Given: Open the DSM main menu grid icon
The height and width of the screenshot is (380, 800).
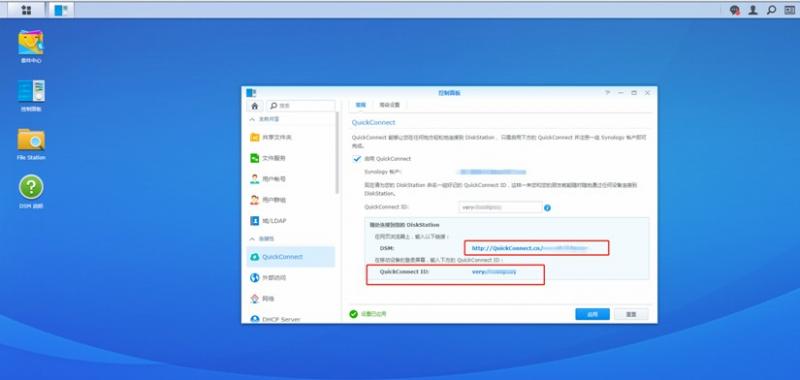Looking at the screenshot, I should (26, 10).
